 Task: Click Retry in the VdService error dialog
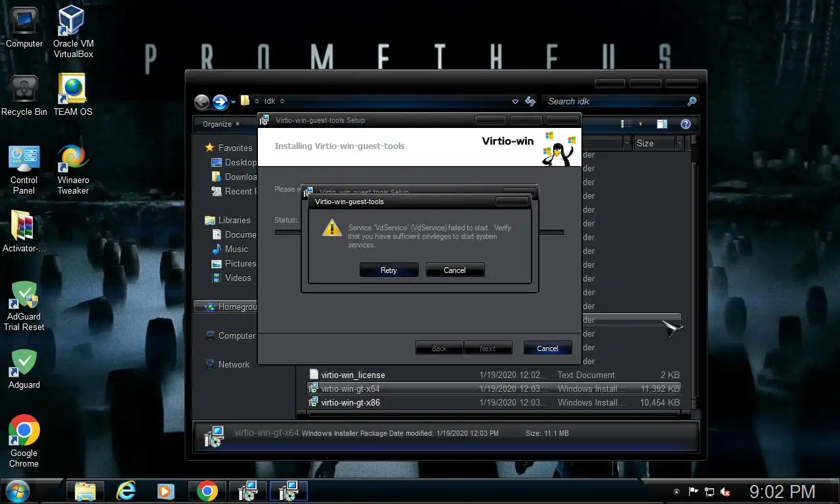pyautogui.click(x=388, y=270)
